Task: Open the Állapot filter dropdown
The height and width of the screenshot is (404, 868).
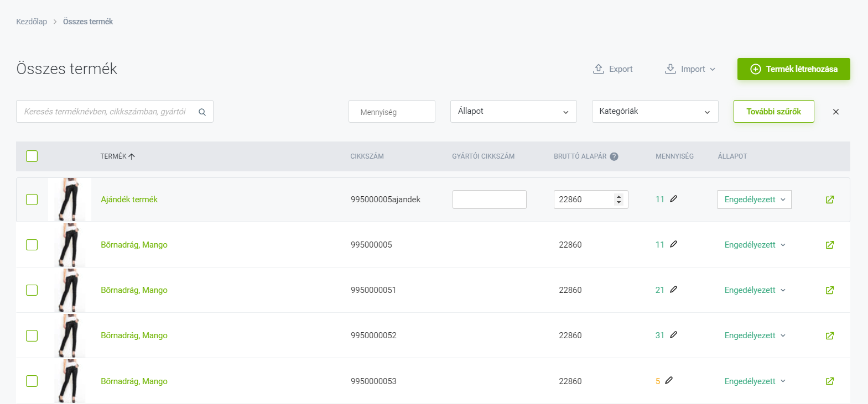Action: tap(513, 111)
